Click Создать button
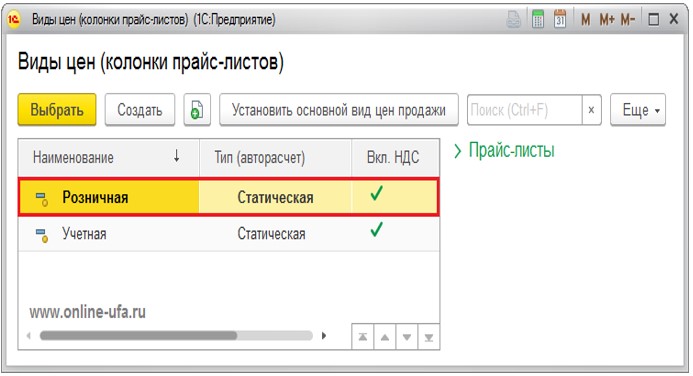Screen dimensions: 693x376 click(140, 110)
